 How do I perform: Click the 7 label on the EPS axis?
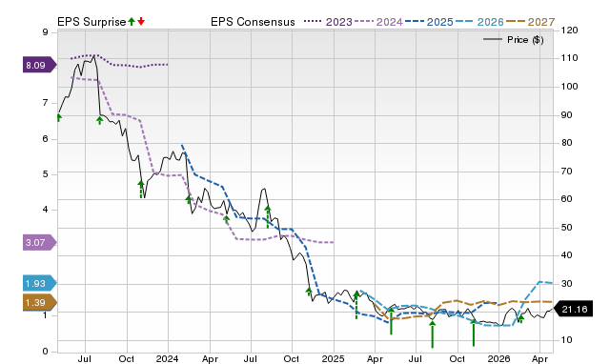pos(45,103)
